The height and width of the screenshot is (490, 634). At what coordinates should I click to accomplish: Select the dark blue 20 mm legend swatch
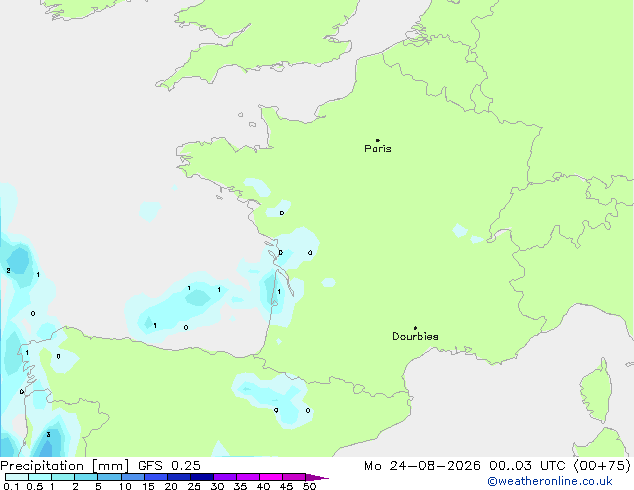tap(179, 477)
